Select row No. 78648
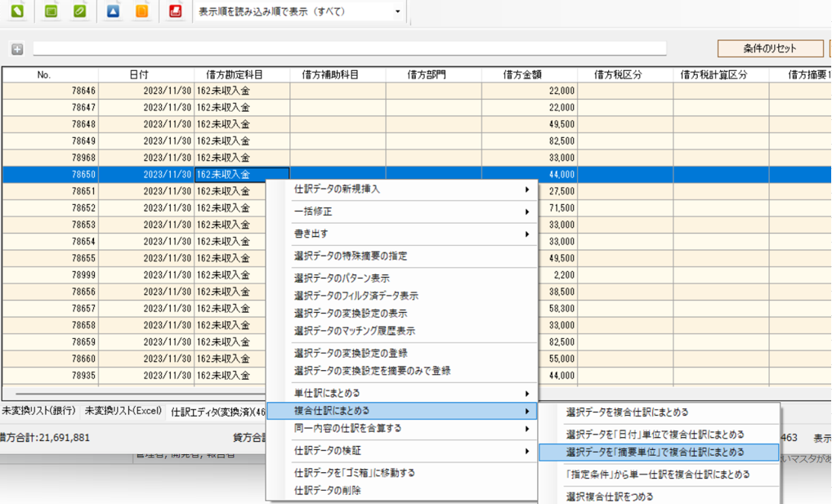This screenshot has width=832, height=504. coord(417,124)
